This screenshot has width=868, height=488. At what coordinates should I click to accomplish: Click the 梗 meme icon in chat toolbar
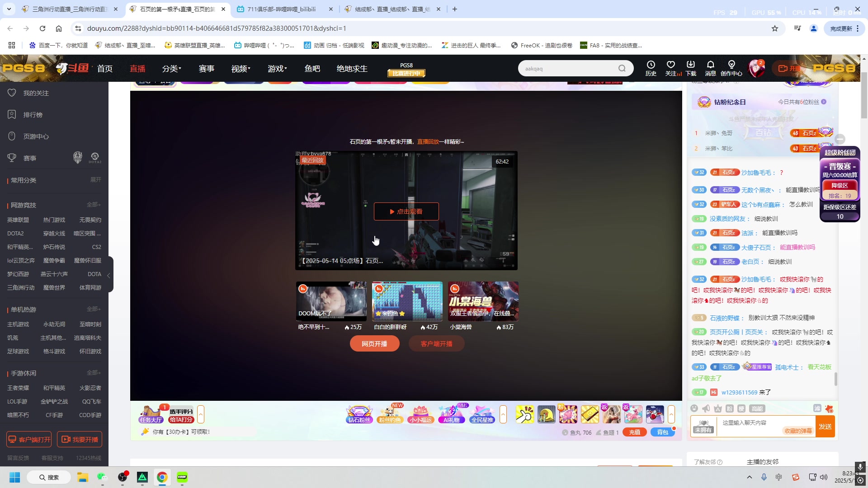tap(741, 408)
